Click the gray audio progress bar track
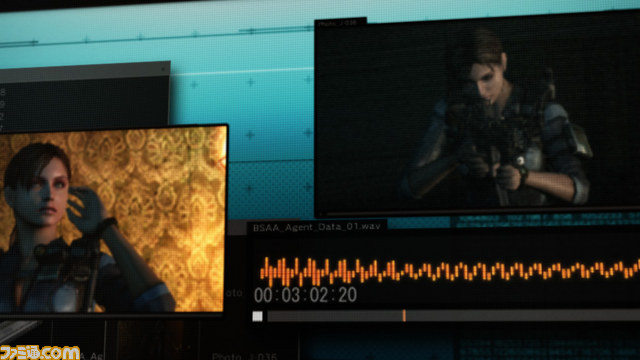640x360 pixels. click(x=453, y=316)
